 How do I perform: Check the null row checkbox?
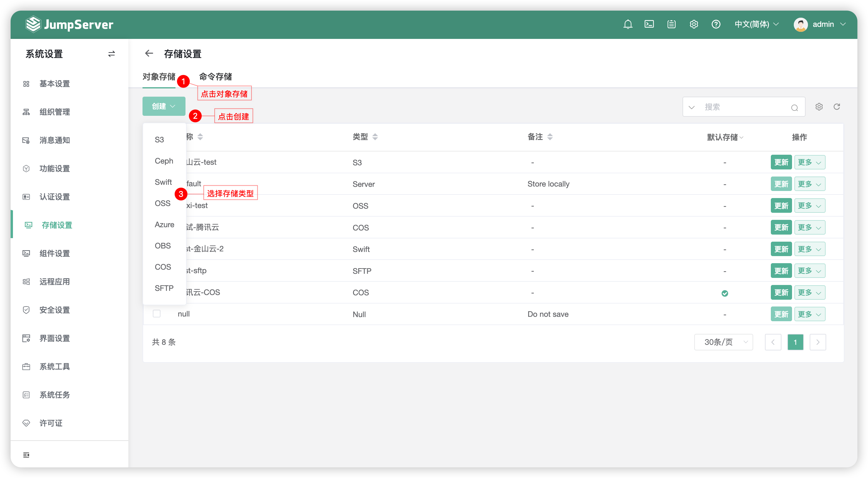(157, 314)
